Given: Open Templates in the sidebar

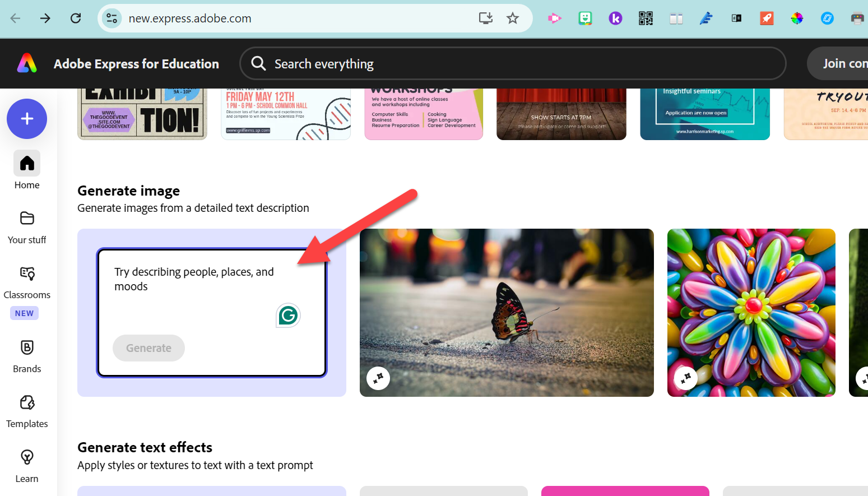Looking at the screenshot, I should (27, 411).
